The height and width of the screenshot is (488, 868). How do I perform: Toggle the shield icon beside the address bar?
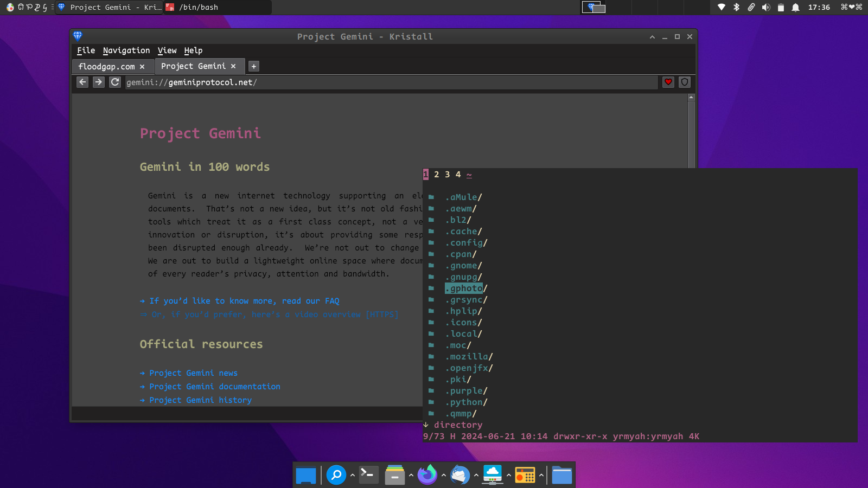tap(685, 82)
